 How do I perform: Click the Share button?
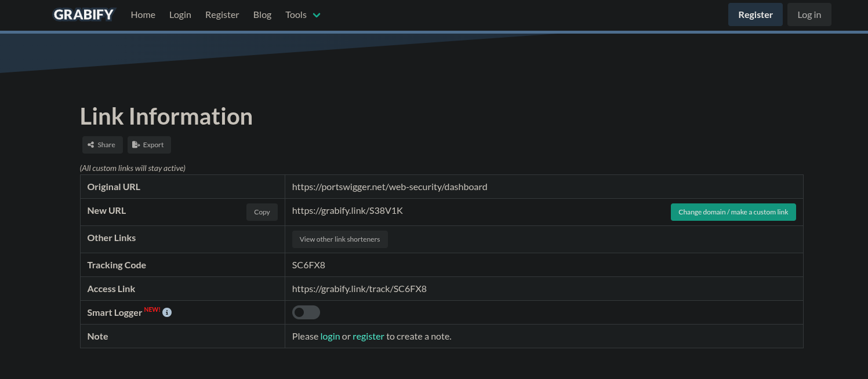(x=102, y=145)
